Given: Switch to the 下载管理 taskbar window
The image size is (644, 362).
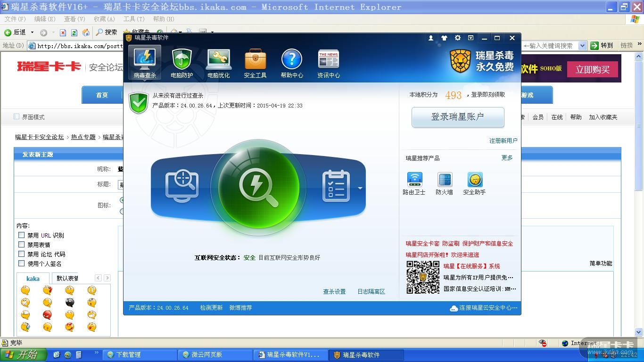Looking at the screenshot, I should coord(140,355).
